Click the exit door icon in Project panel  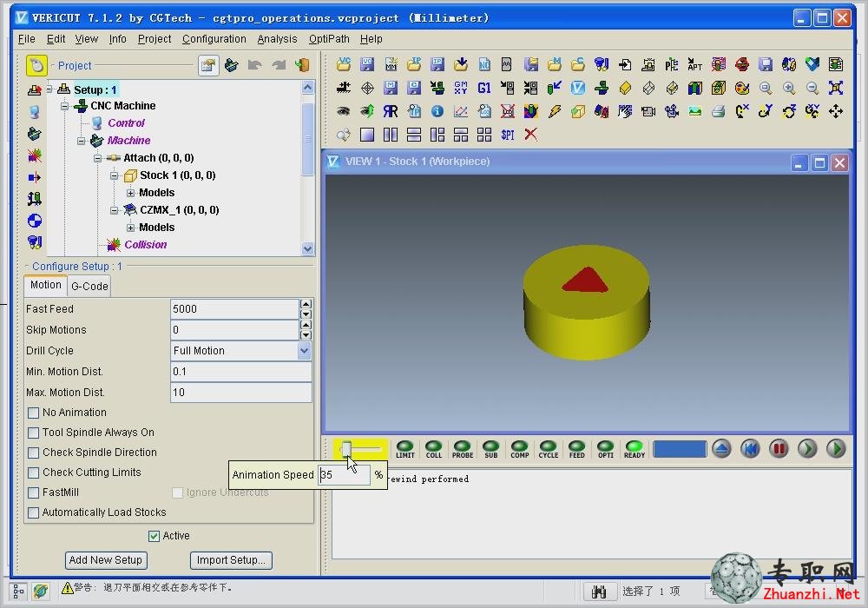point(302,65)
